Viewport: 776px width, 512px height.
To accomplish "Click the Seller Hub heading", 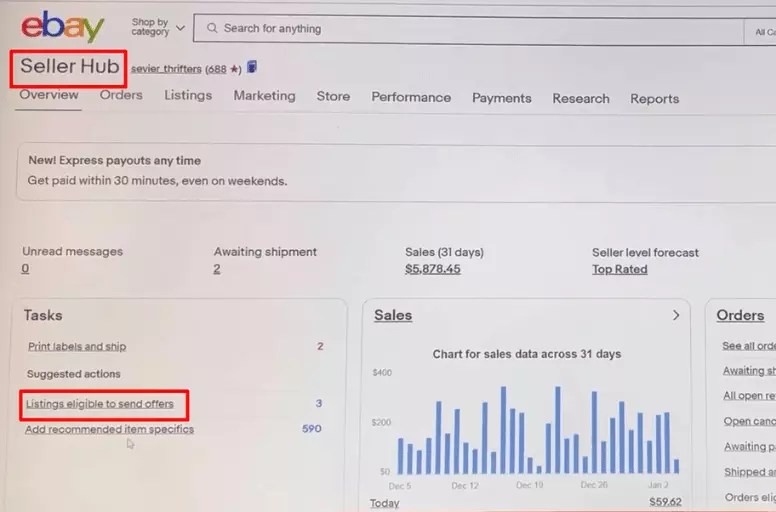I will click(x=69, y=66).
